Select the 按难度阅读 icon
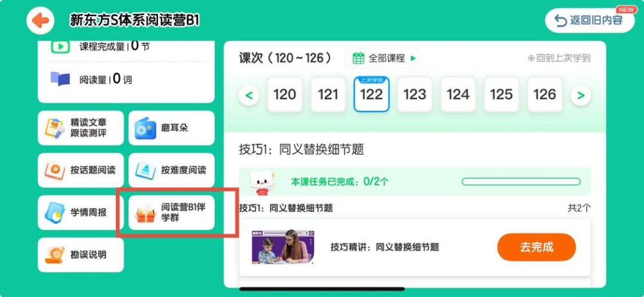This screenshot has width=644, height=297. [145, 170]
